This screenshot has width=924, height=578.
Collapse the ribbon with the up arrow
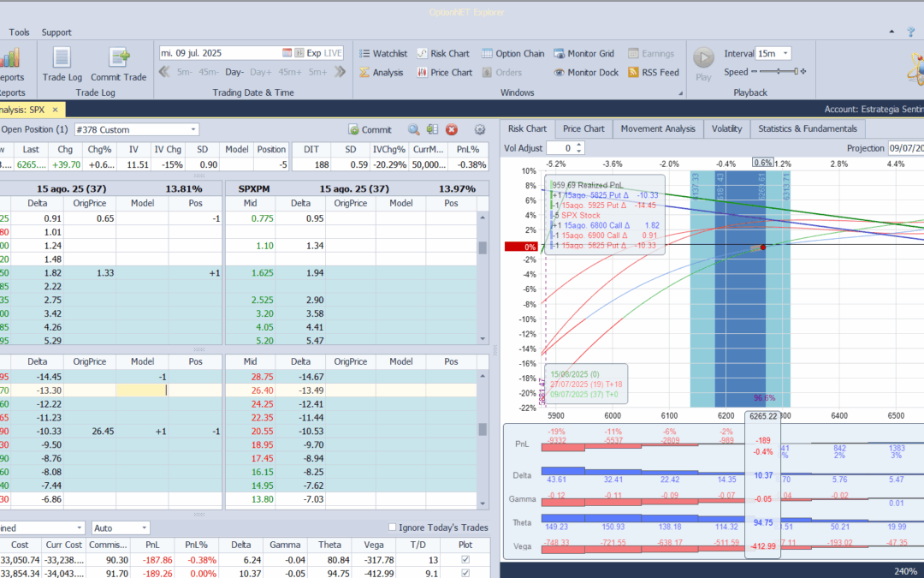pyautogui.click(x=891, y=32)
